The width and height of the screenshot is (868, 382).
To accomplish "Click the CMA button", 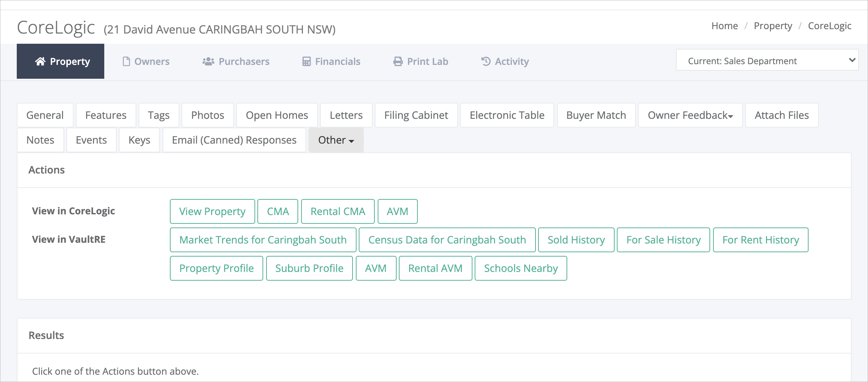I will (x=278, y=211).
